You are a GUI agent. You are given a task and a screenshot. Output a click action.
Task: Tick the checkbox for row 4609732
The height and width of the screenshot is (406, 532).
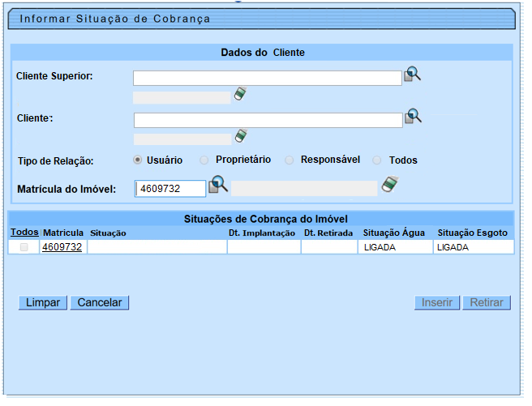(x=24, y=247)
